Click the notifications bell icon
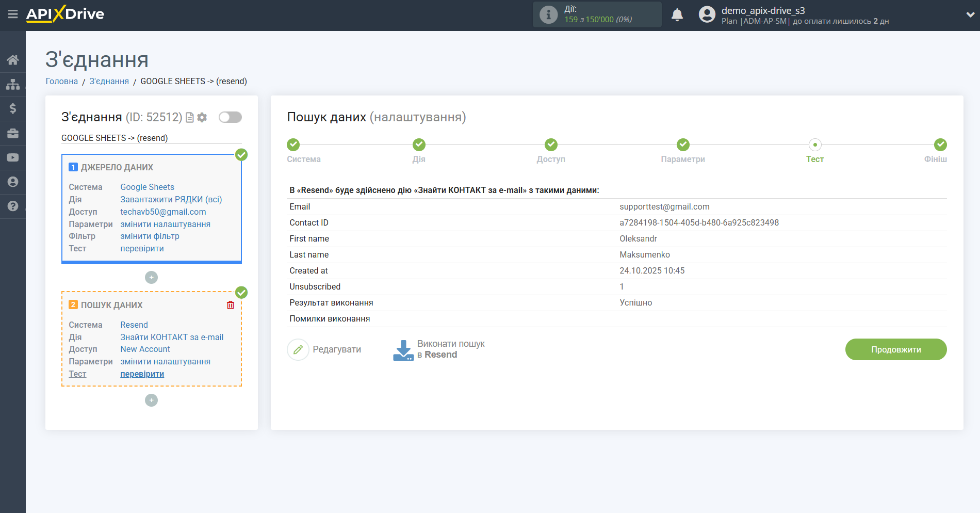Screen dimensions: 980x513 click(x=677, y=15)
